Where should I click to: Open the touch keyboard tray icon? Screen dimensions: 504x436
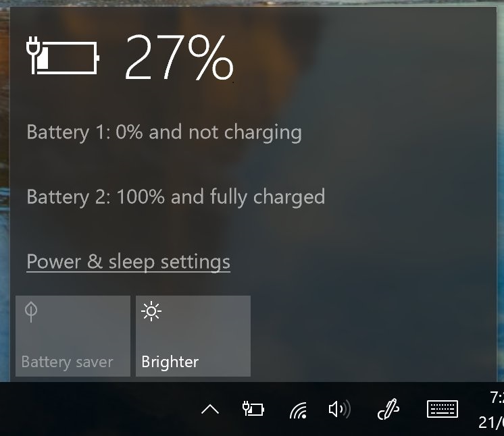tap(443, 409)
